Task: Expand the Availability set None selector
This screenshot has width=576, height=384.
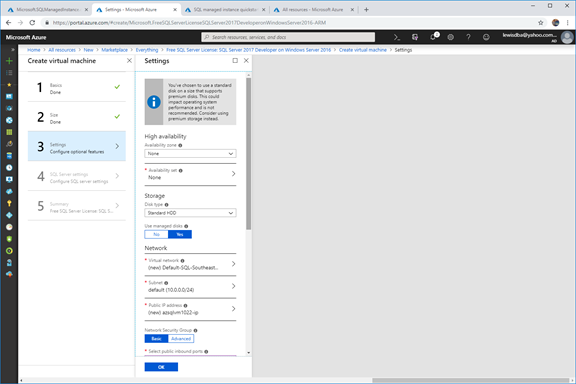Action: pyautogui.click(x=190, y=174)
